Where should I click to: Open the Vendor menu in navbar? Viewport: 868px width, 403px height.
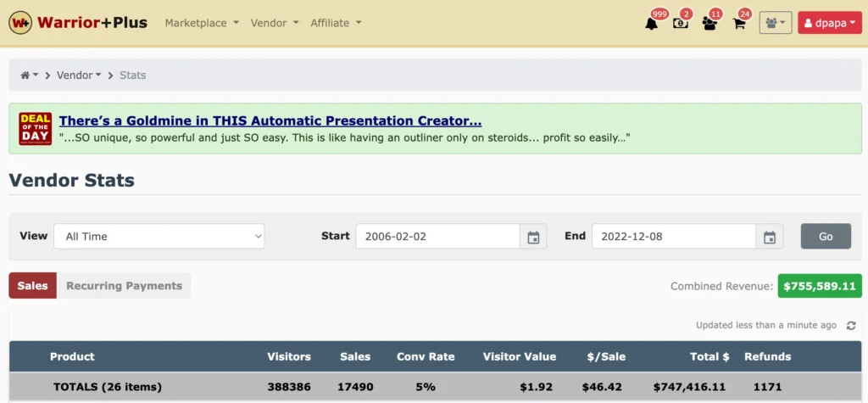(275, 23)
